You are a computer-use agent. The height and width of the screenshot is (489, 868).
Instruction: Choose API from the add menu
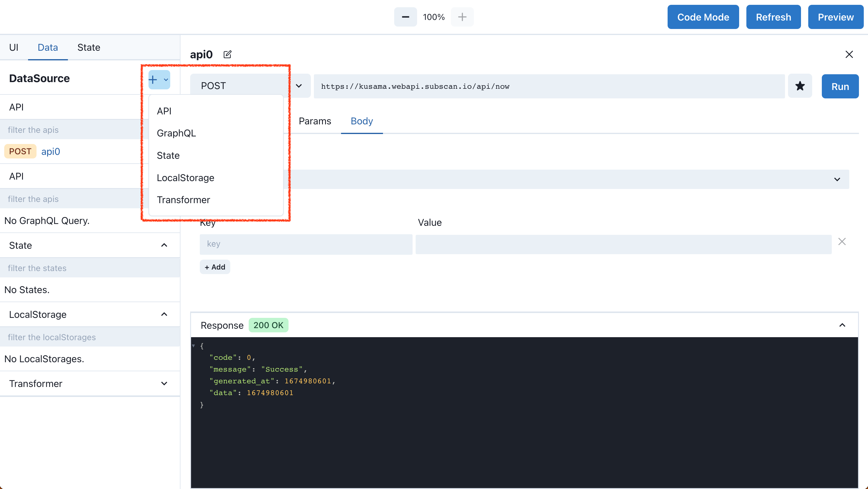[x=216, y=111]
